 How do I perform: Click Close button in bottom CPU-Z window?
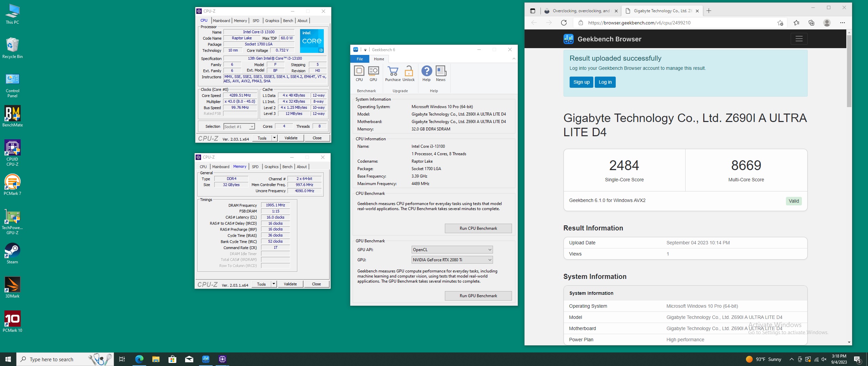coord(316,284)
